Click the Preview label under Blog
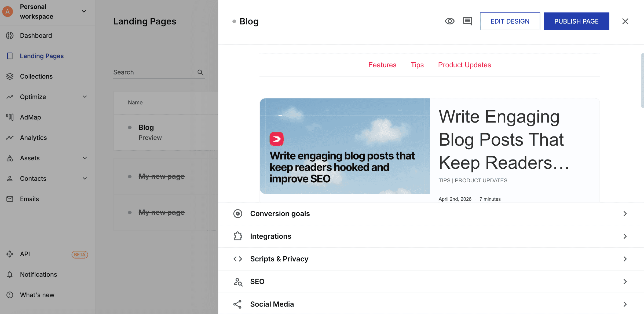 [150, 138]
